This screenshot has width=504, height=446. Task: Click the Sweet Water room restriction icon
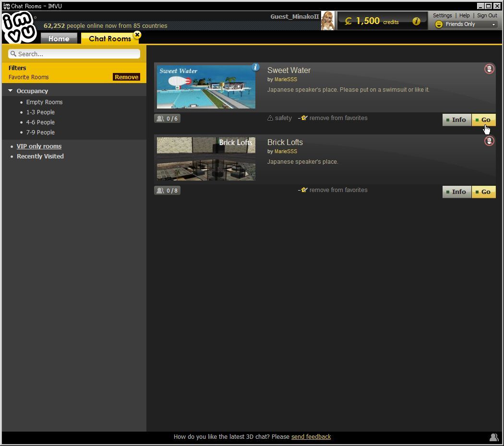pos(489,69)
